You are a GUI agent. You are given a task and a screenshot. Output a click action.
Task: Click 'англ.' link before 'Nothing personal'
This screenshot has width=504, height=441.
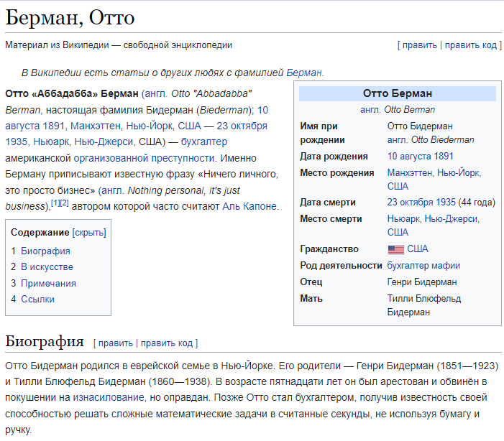pyautogui.click(x=113, y=190)
